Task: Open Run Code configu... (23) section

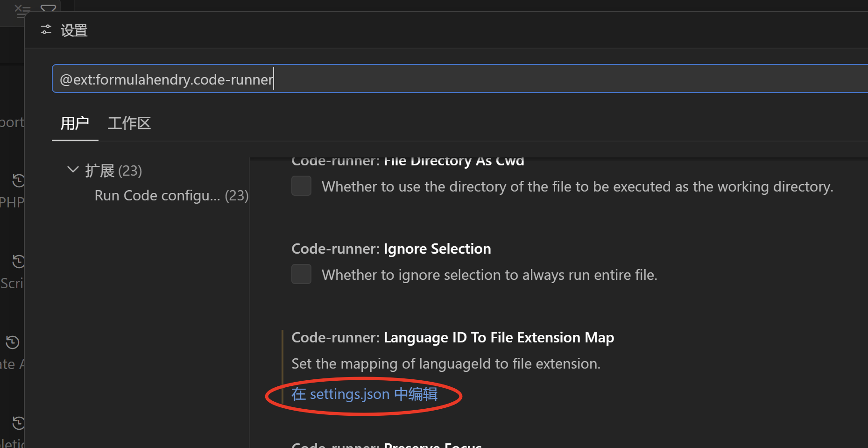Action: click(171, 195)
